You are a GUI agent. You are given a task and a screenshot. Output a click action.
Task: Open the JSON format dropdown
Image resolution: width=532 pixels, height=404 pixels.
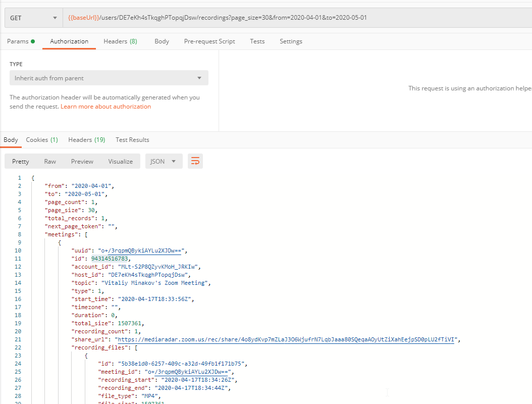click(x=164, y=162)
